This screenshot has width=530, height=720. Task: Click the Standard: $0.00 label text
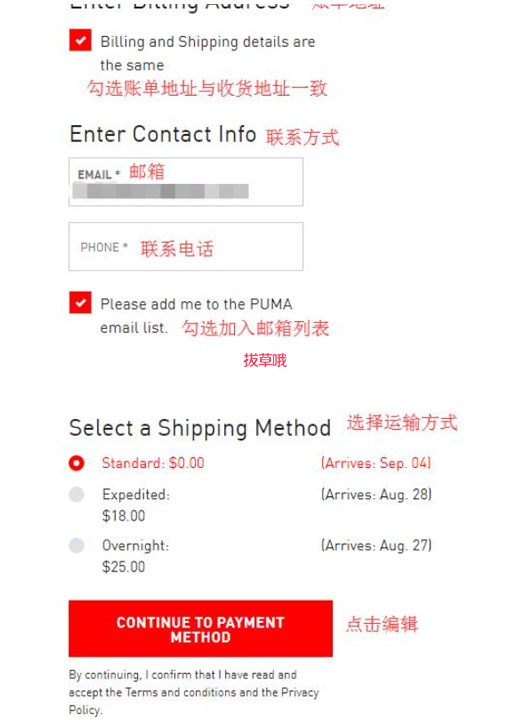(x=153, y=463)
